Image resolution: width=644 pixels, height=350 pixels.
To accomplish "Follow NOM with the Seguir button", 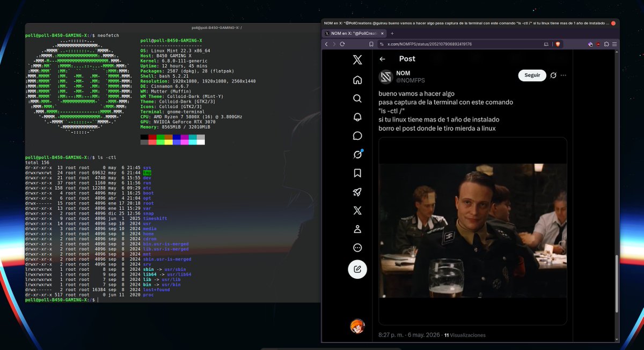I will 532,76.
